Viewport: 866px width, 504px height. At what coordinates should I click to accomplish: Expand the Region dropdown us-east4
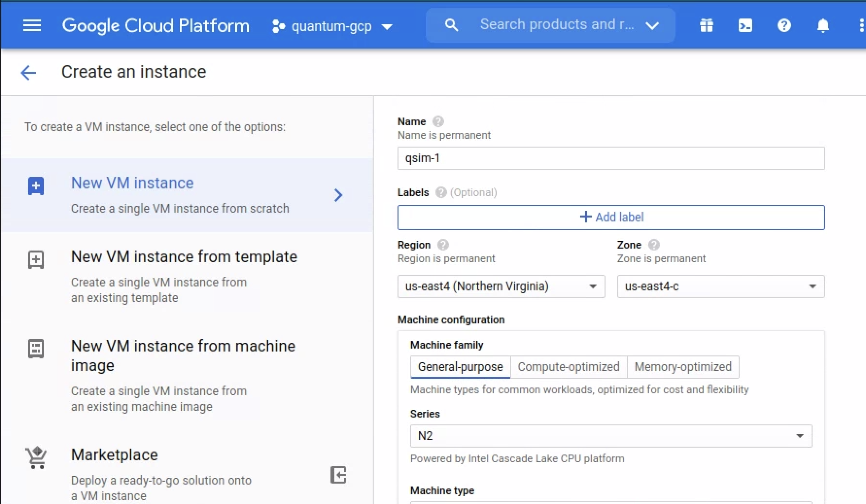pos(501,286)
